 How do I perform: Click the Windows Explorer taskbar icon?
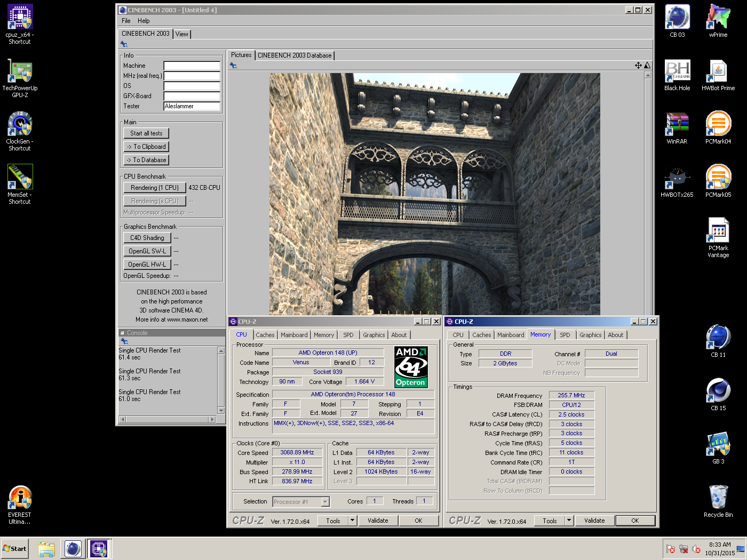pos(46,549)
